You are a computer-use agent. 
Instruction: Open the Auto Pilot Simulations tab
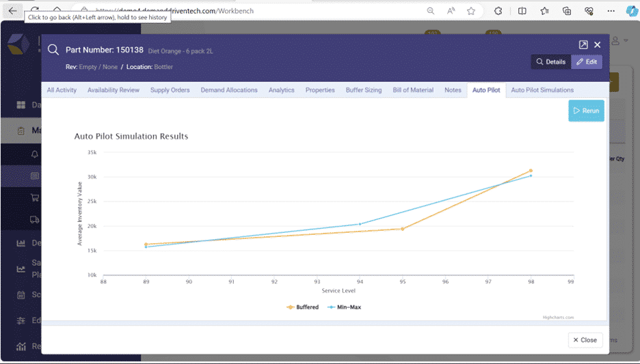tap(542, 90)
